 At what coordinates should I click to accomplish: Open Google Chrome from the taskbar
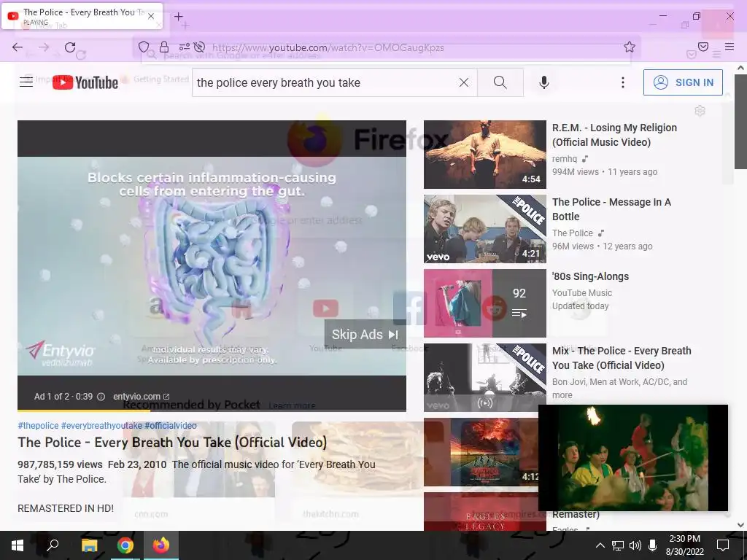pos(125,545)
